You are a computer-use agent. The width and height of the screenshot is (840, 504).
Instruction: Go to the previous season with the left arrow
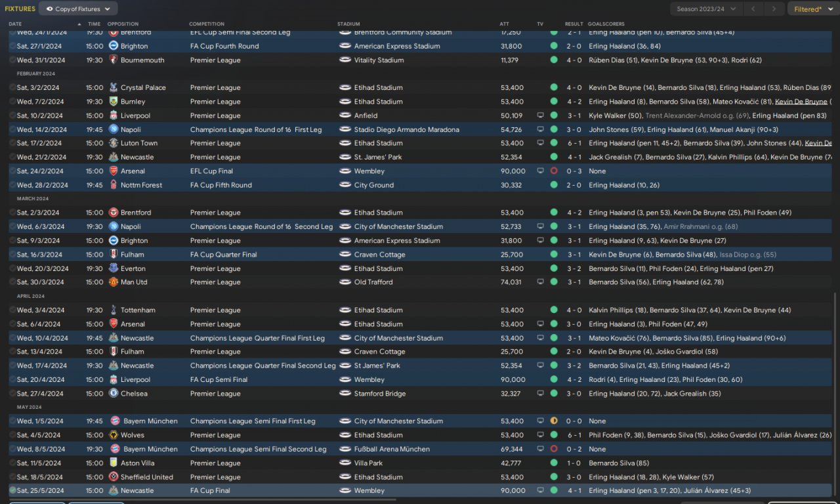point(754,9)
